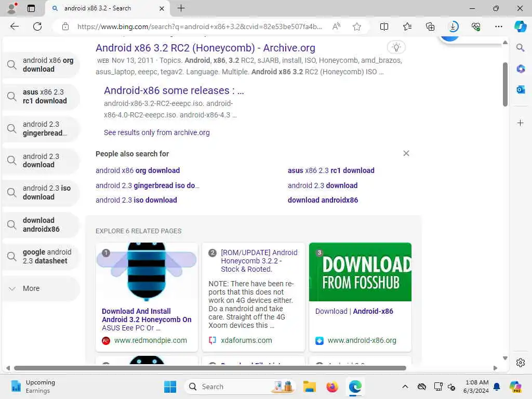Select sidebar suggestion android x86 org download
The image size is (532, 399).
click(x=41, y=64)
